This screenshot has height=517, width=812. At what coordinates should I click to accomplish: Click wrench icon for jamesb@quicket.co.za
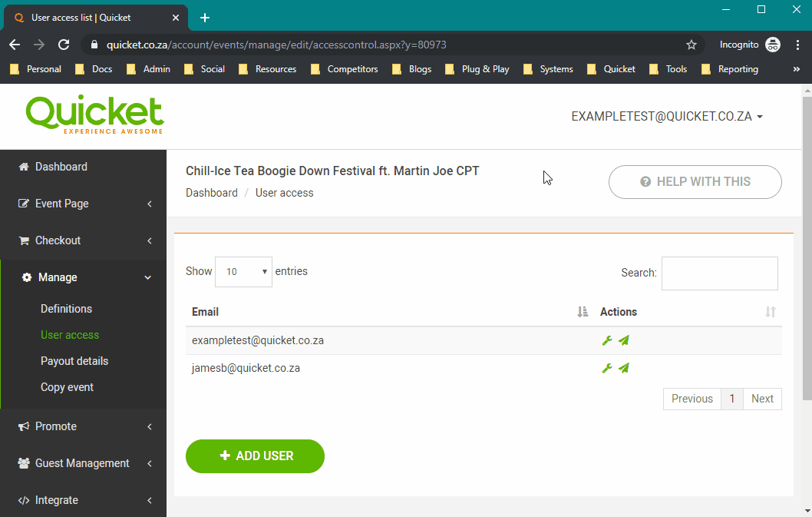tap(607, 368)
